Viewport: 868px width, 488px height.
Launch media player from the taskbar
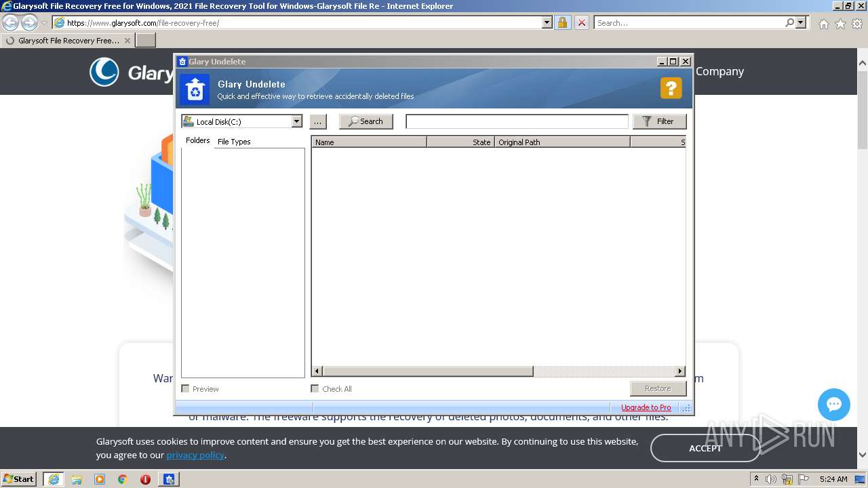100,479
